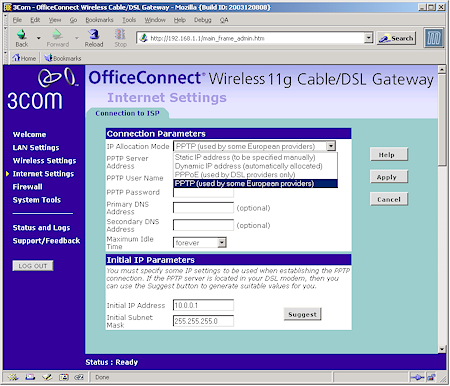Viewport: 450px width, 386px height.
Task: Click the page scrollbar up arrow
Action: click(x=442, y=69)
